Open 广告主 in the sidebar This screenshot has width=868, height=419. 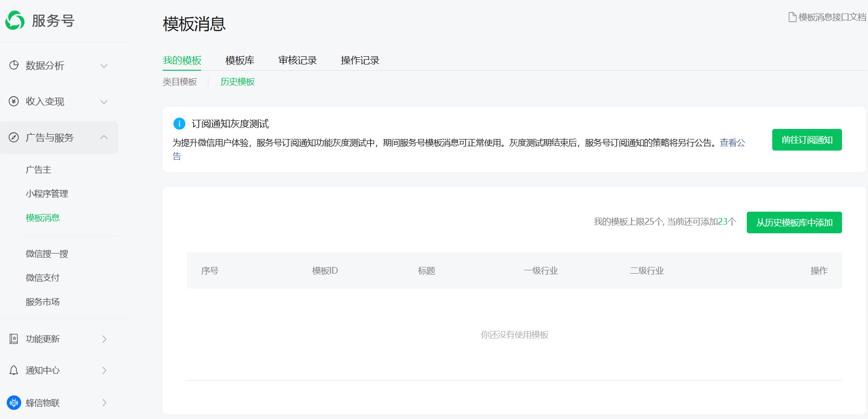38,170
